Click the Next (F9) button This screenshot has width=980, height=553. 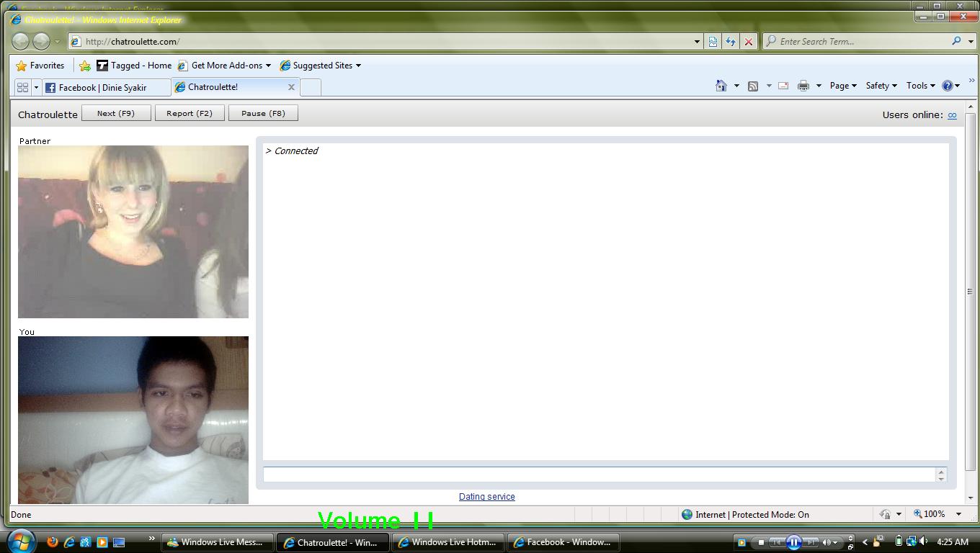(x=116, y=113)
